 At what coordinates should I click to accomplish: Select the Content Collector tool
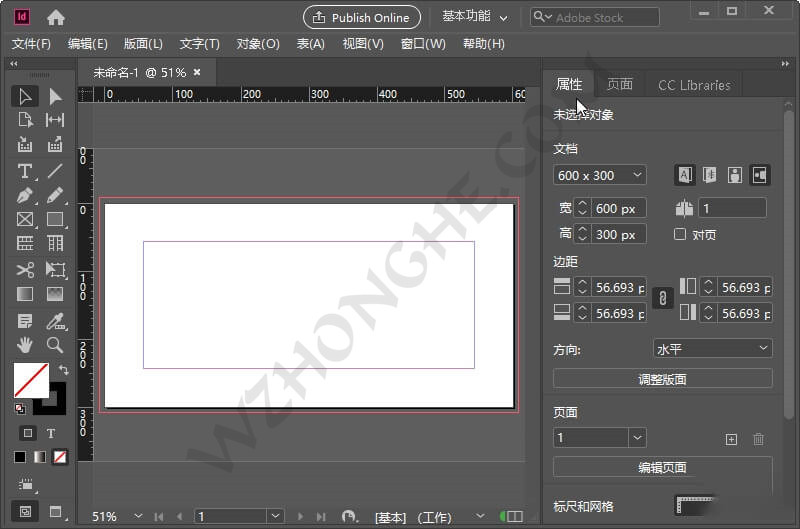(24, 145)
